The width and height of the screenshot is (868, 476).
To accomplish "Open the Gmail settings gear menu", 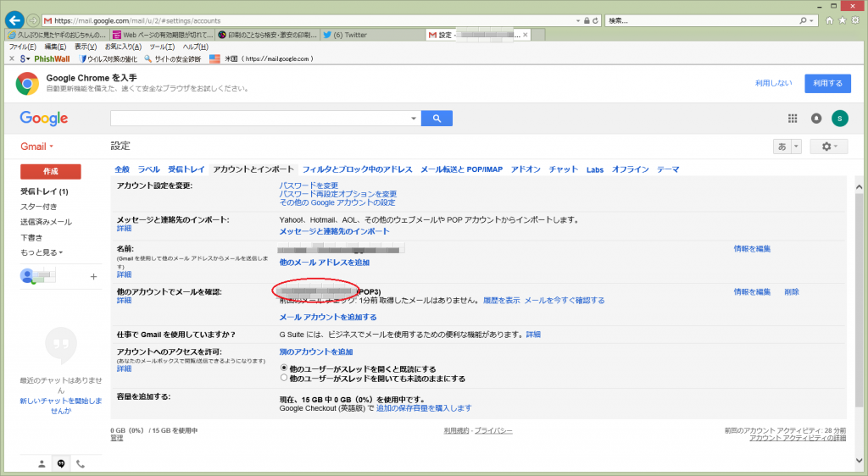I will coord(829,147).
